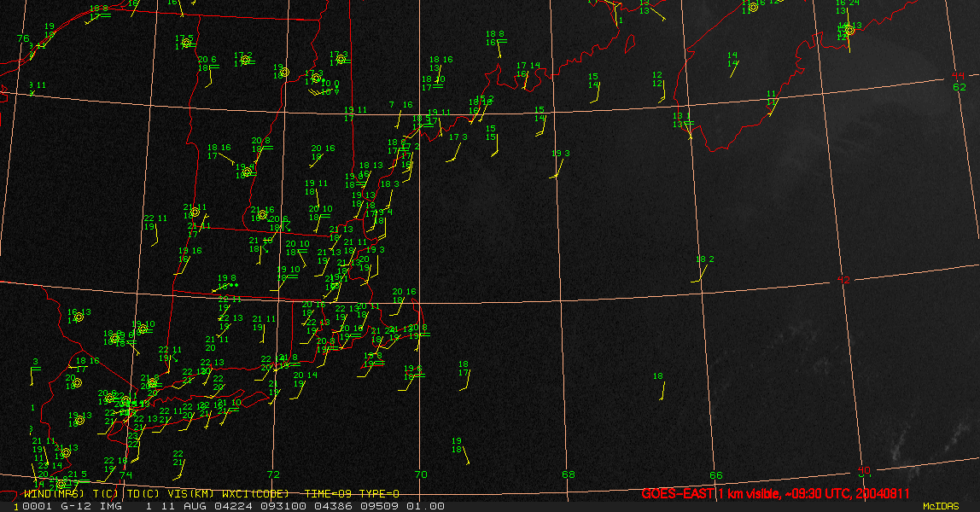
Task: Click the TIME=09 legend text
Action: (328, 494)
